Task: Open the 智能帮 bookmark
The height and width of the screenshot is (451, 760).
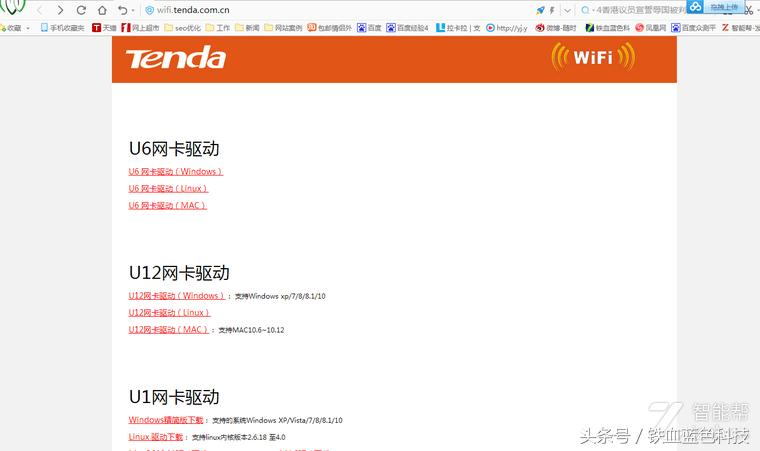Action: point(741,28)
